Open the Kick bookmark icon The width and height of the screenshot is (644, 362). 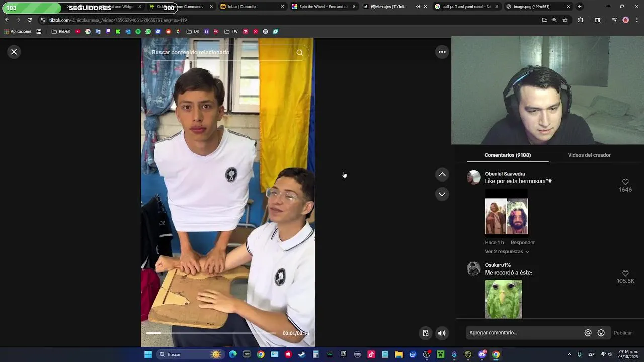coord(118,31)
